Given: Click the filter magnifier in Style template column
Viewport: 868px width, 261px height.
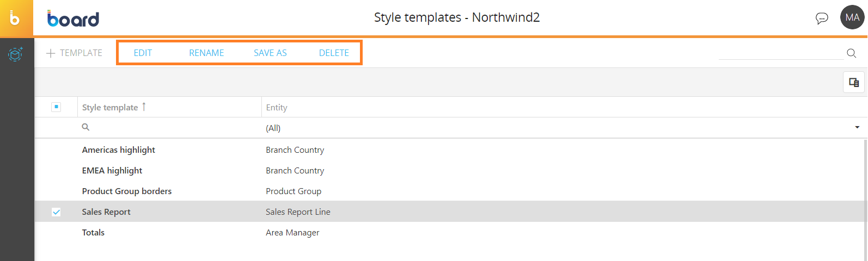Looking at the screenshot, I should [x=85, y=127].
